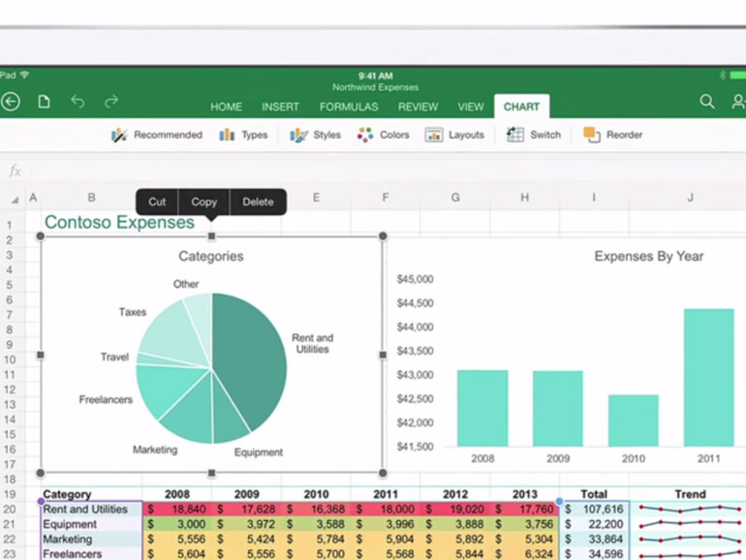Click the Trend header cell
The width and height of the screenshot is (746, 560).
(x=690, y=494)
